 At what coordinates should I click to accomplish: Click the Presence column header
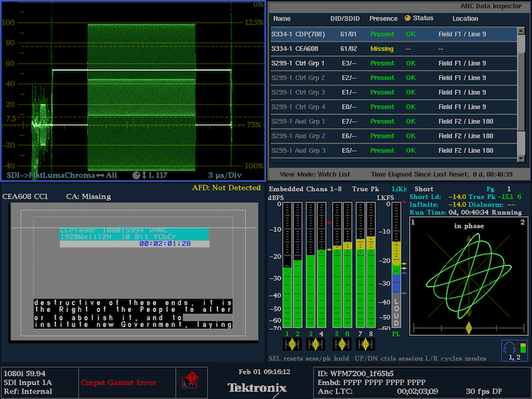pyautogui.click(x=382, y=19)
